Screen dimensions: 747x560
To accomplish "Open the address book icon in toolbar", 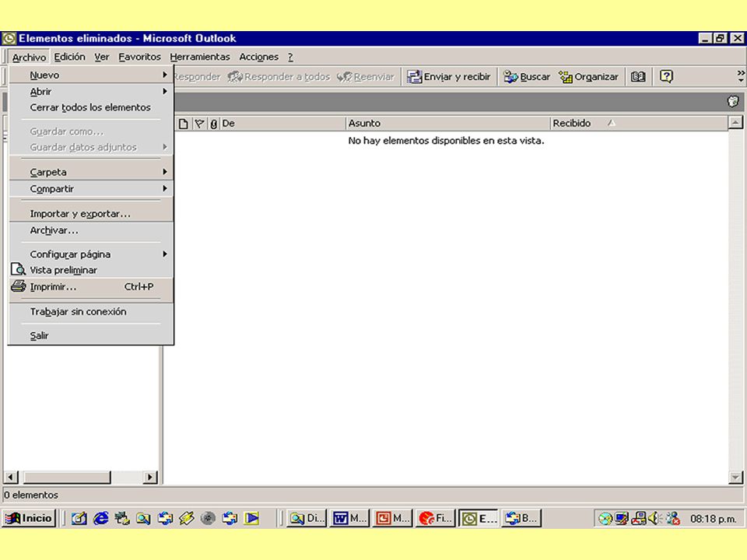I will [638, 77].
